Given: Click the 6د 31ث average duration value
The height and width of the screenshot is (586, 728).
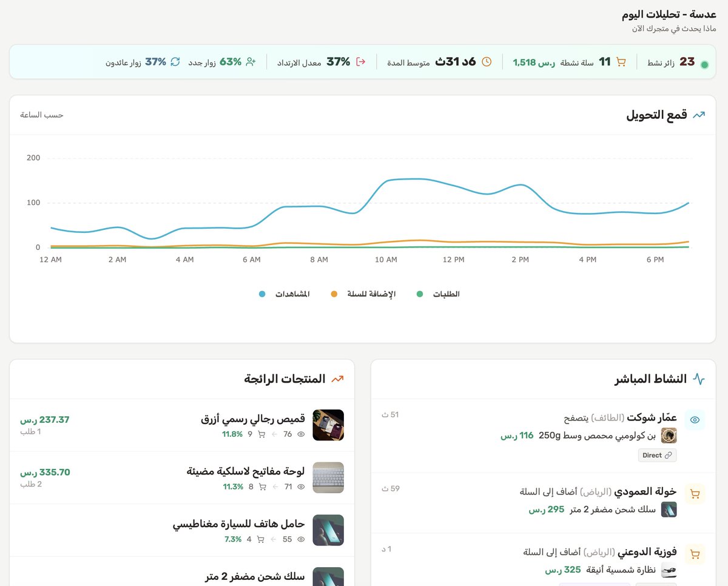Looking at the screenshot, I should coord(456,62).
